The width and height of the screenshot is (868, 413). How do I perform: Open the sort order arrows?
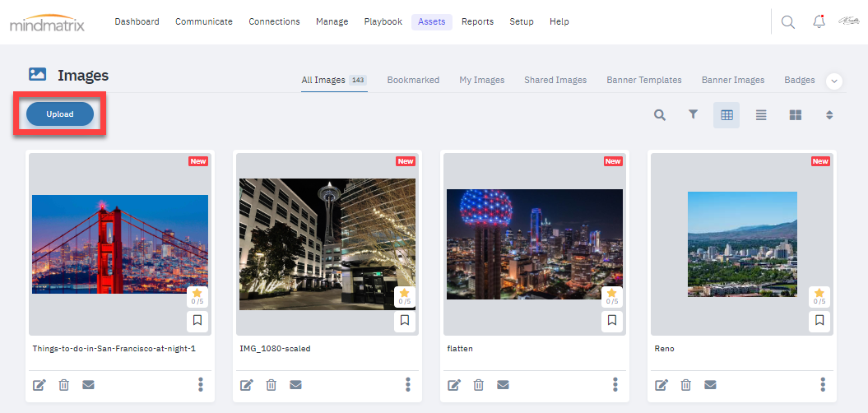coord(829,115)
